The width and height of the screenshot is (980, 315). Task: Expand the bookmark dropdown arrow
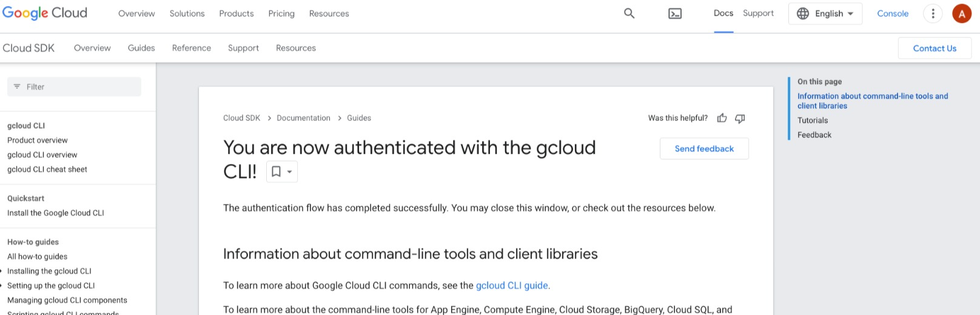[290, 172]
